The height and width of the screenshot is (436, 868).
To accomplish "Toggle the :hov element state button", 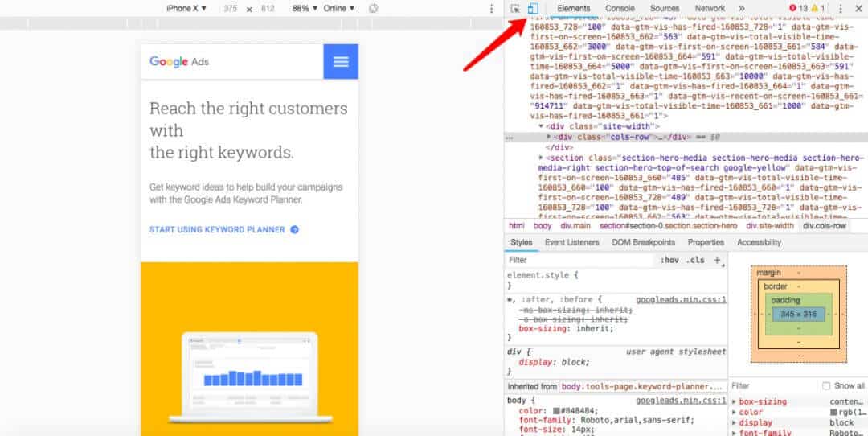I will tap(669, 261).
